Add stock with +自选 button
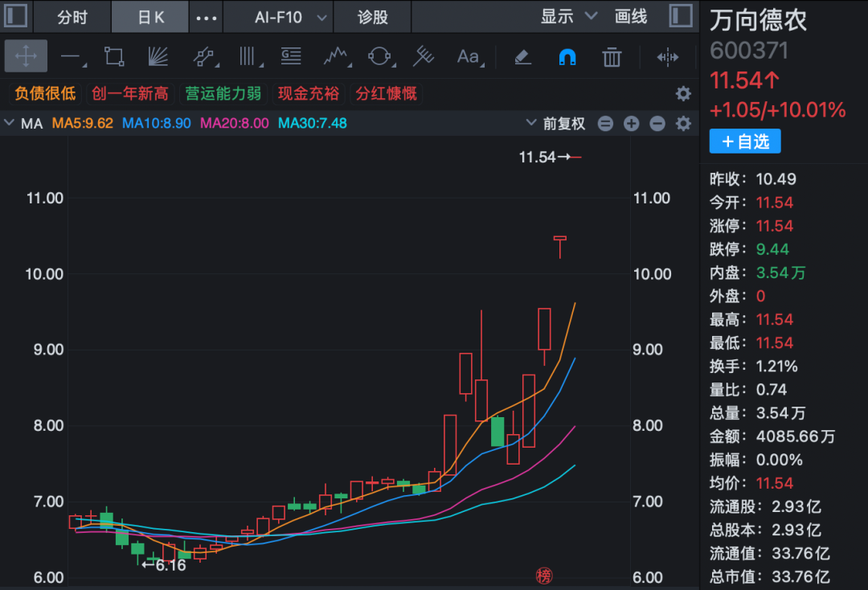The height and width of the screenshot is (590, 868). (x=745, y=141)
